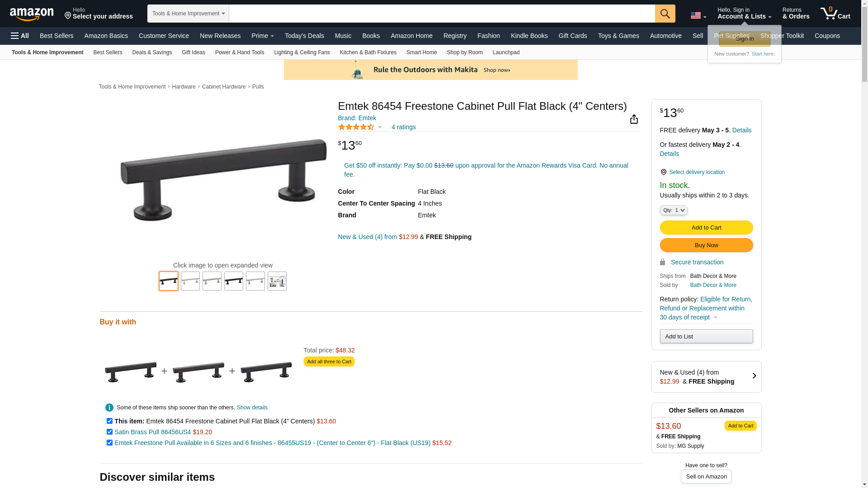868x488 pixels.
Task: Open Today's Deals in the nav bar
Action: pyautogui.click(x=304, y=36)
